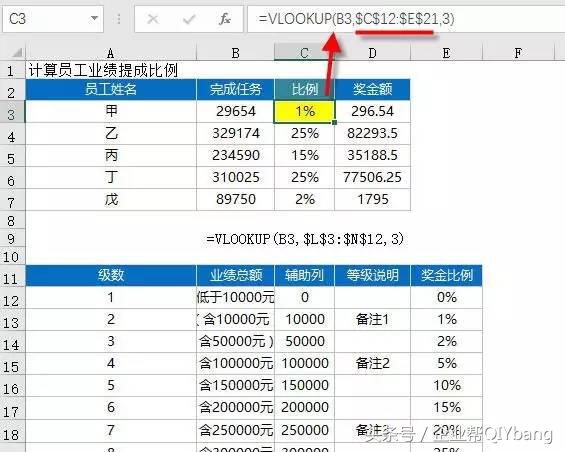This screenshot has width=565, height=452.
Task: Click the enter checkmark formula bar icon
Action: coord(189,19)
